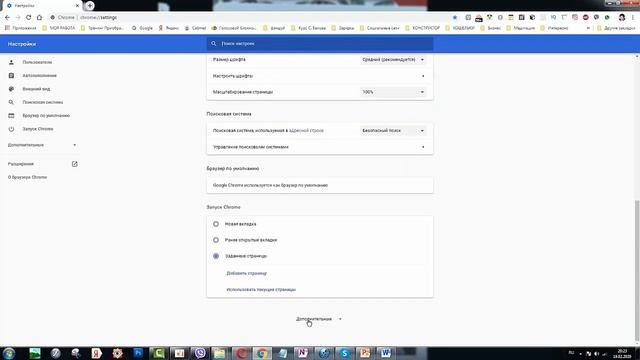Open the Chrome profile avatar
This screenshot has height=360, width=640.
click(622, 18)
